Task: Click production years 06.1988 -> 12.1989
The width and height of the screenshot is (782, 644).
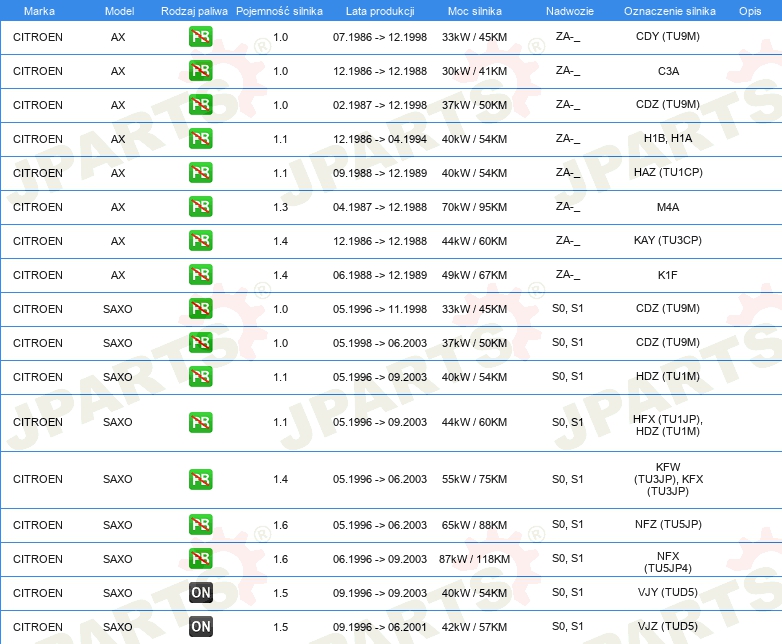Action: 380,275
